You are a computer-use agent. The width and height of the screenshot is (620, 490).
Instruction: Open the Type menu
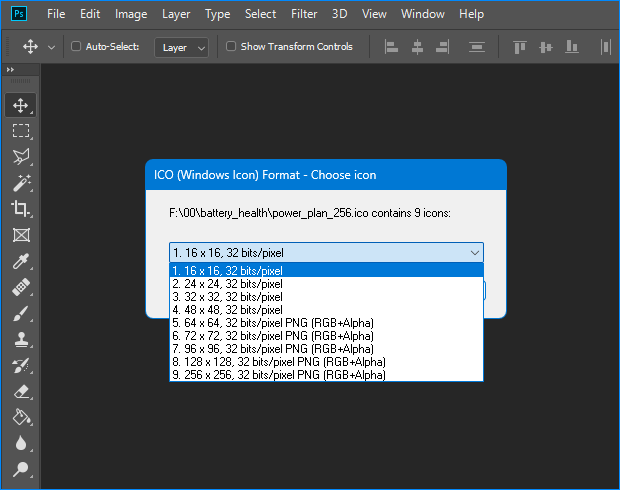point(217,14)
